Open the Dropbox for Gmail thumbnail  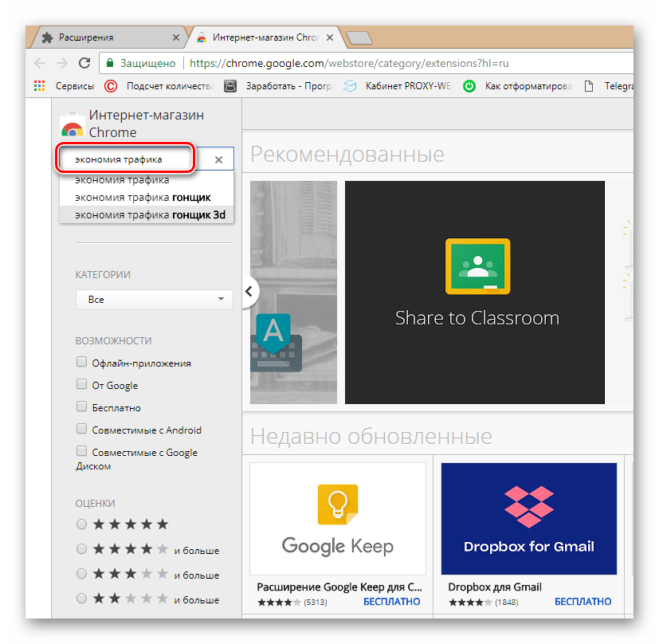click(x=528, y=519)
